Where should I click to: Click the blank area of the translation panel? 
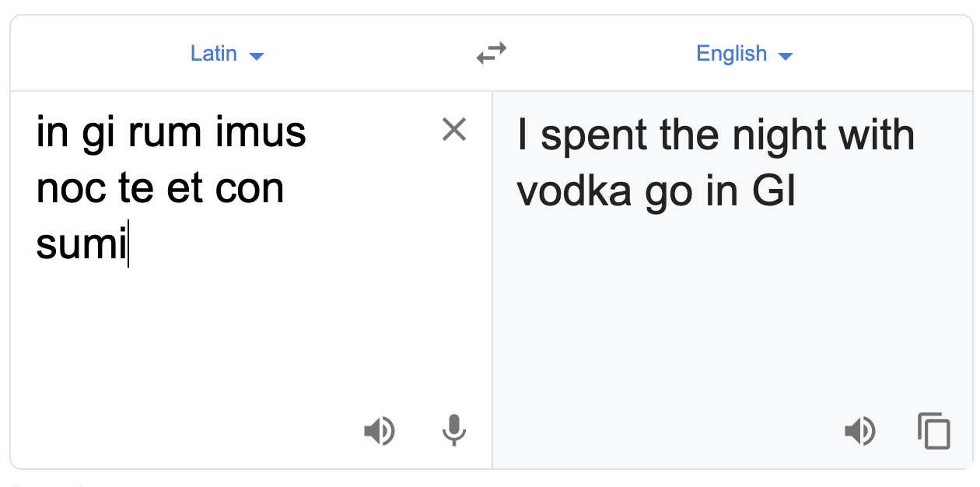click(x=731, y=327)
